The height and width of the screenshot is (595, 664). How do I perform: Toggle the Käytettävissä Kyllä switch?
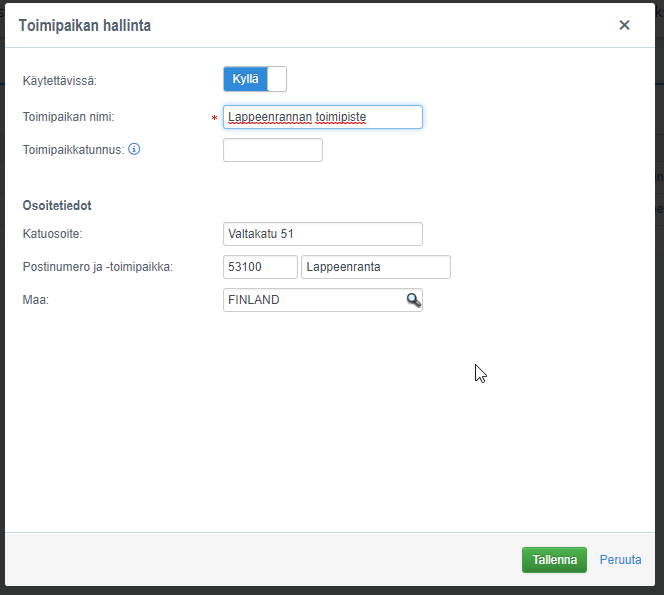click(x=255, y=79)
